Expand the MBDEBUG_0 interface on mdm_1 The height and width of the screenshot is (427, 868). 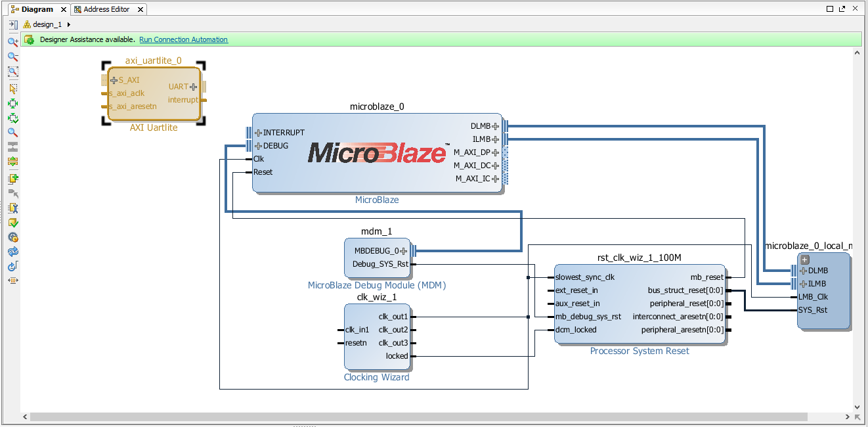(x=403, y=251)
